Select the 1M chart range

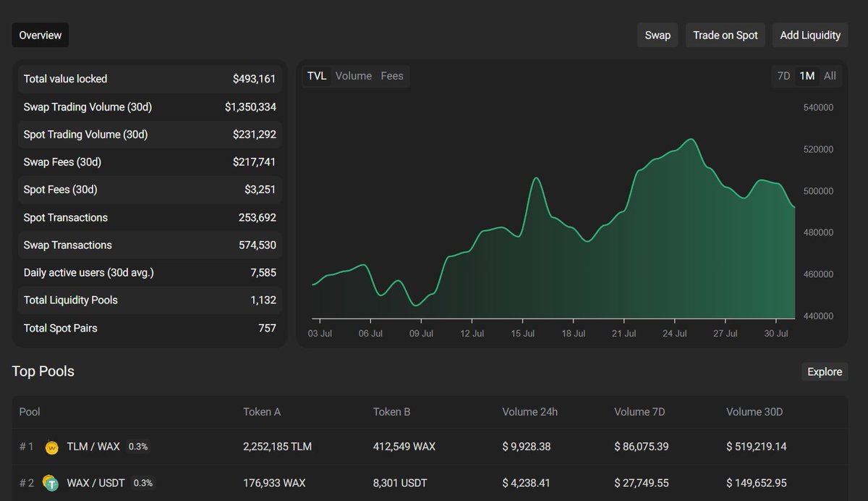coord(807,76)
